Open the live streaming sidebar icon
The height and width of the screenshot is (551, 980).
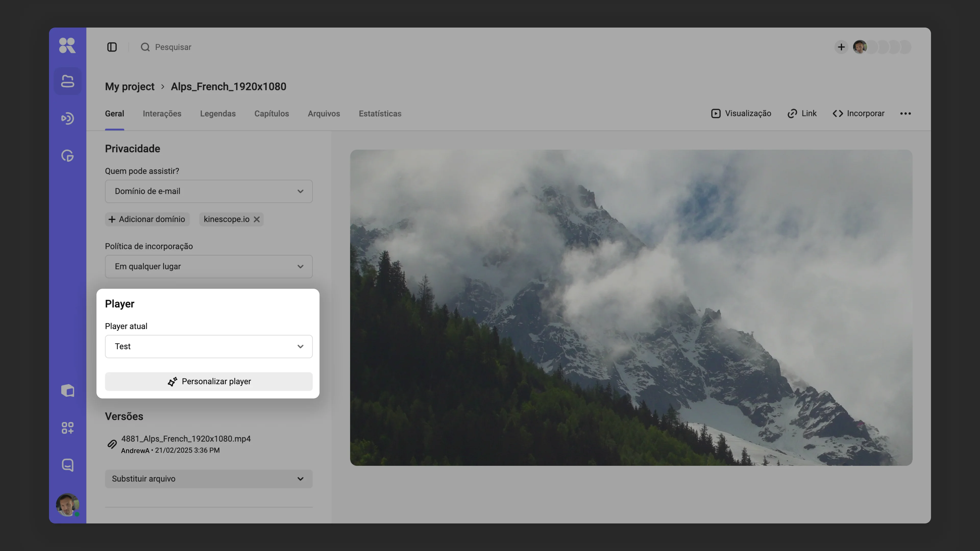tap(68, 118)
